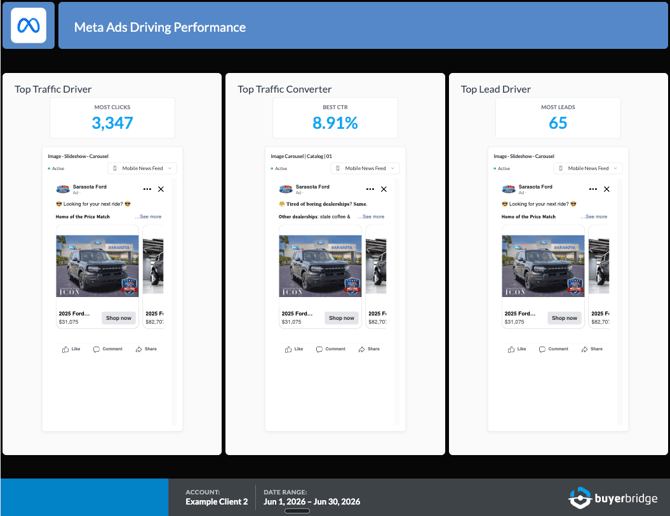Click the Like icon in Top Traffic Driver ad
Screen dimensions: 670x516
tap(65, 349)
